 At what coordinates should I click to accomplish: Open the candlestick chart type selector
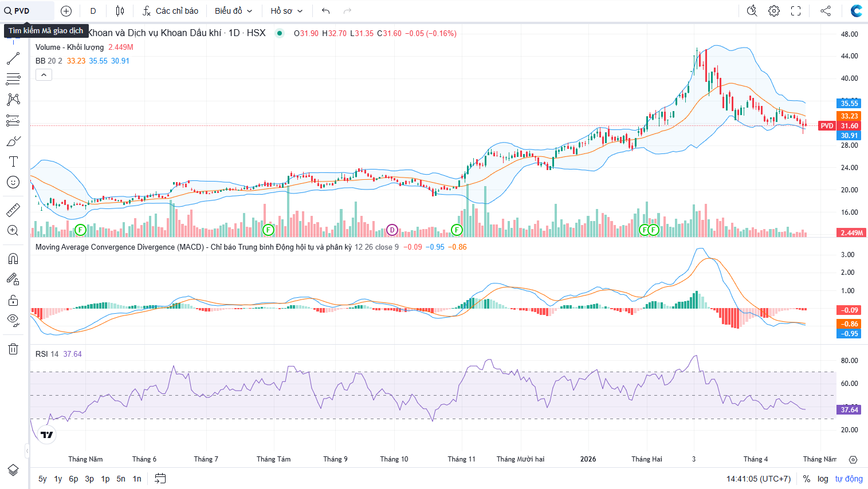tap(120, 11)
